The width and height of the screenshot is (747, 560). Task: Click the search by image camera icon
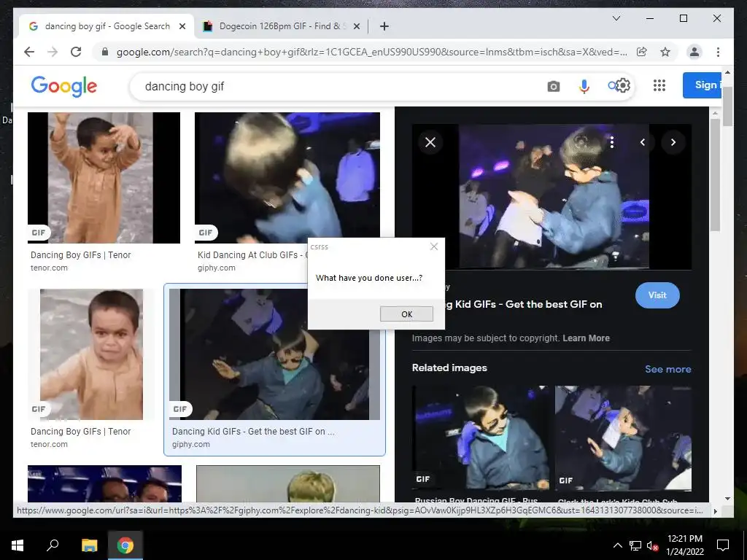pos(553,86)
